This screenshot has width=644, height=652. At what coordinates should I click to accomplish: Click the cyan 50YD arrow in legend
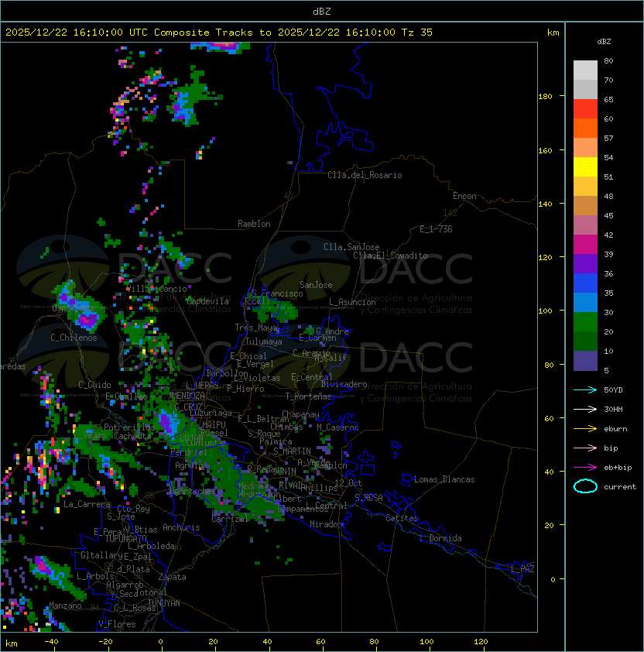pos(585,389)
